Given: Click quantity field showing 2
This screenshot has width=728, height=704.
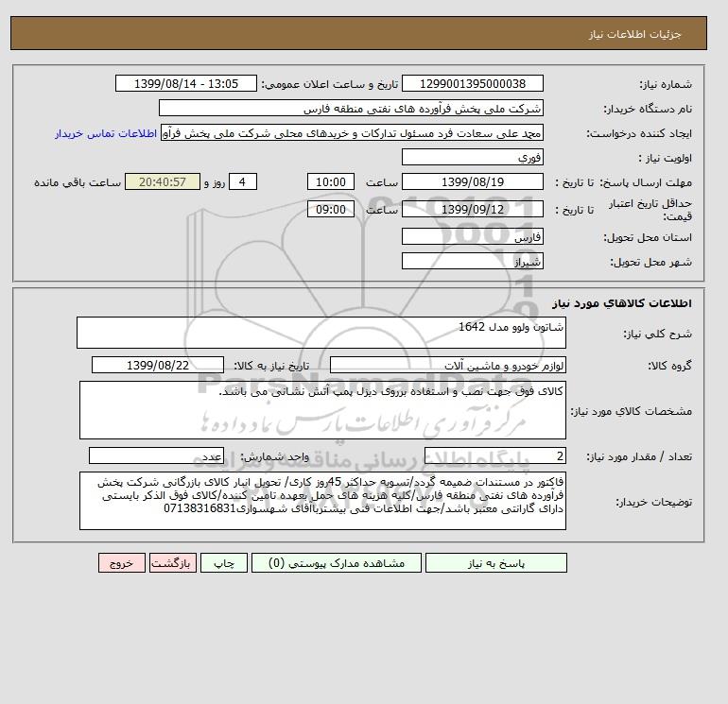Looking at the screenshot, I should click(494, 455).
